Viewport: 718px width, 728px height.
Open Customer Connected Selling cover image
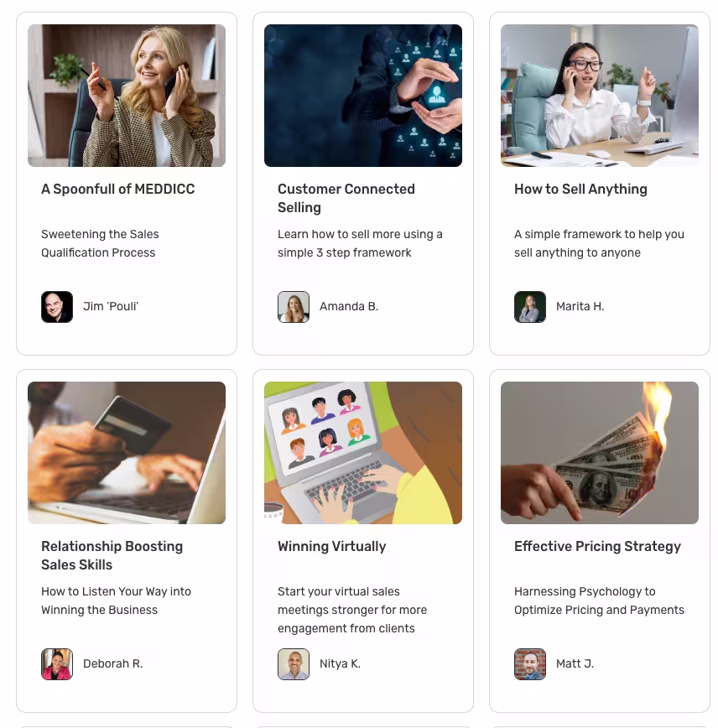tap(363, 96)
